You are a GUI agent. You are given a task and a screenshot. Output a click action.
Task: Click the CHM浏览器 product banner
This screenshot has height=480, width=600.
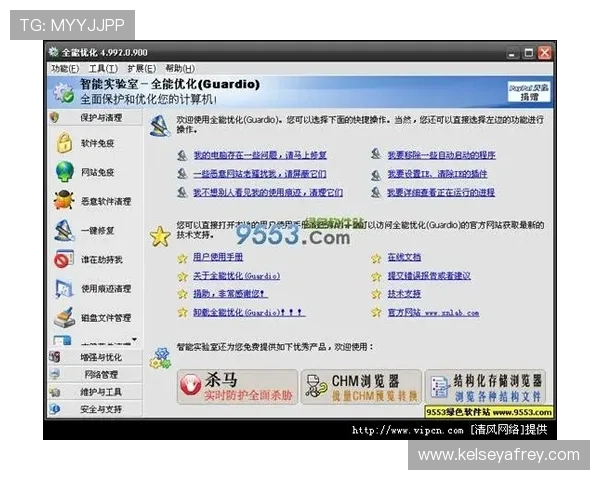coord(361,387)
